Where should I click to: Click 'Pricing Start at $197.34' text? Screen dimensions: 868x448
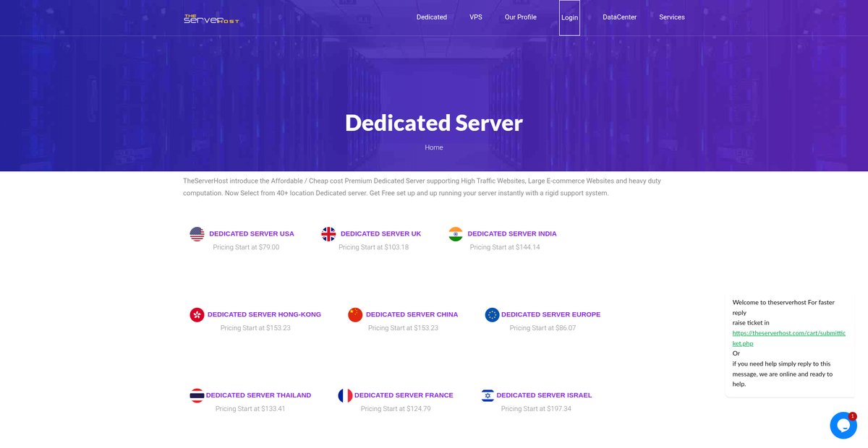click(x=536, y=409)
